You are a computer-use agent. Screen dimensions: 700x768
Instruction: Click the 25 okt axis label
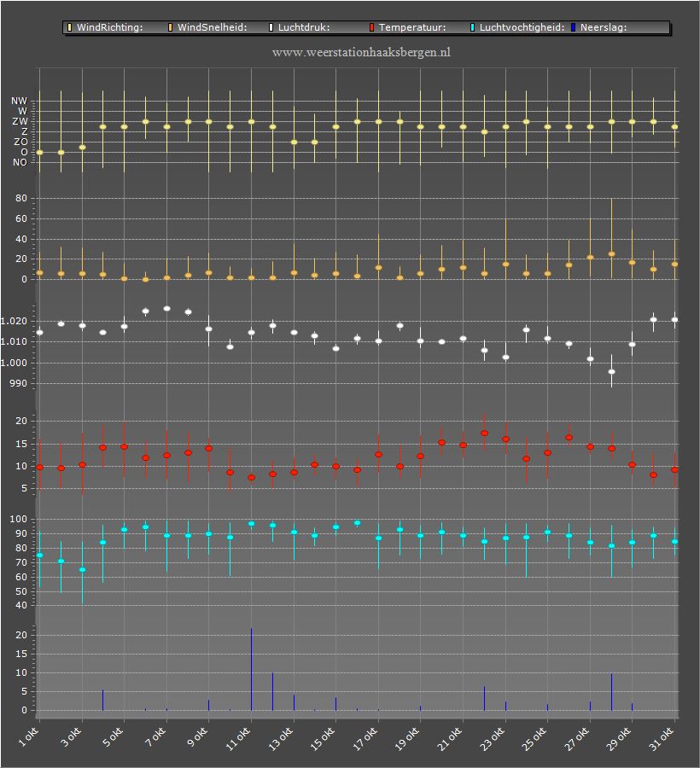click(x=534, y=739)
